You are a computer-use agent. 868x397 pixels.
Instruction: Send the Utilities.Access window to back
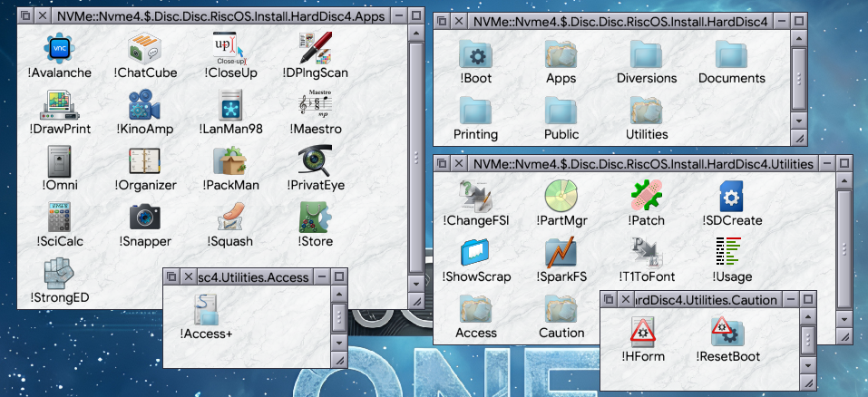(171, 276)
